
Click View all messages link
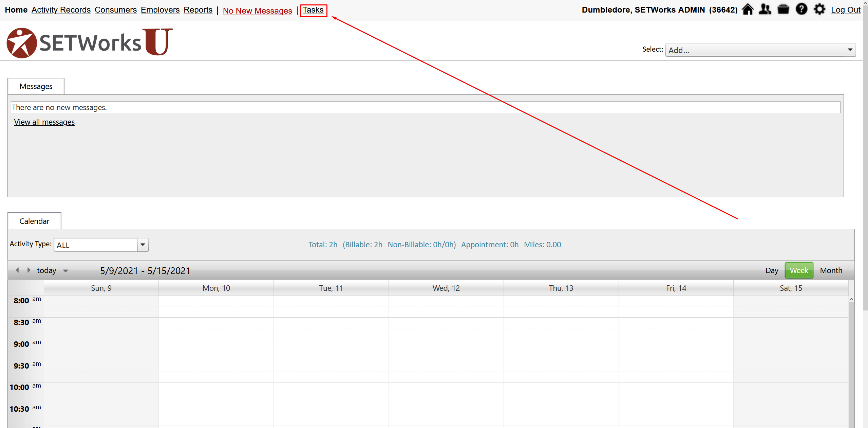pyautogui.click(x=44, y=122)
